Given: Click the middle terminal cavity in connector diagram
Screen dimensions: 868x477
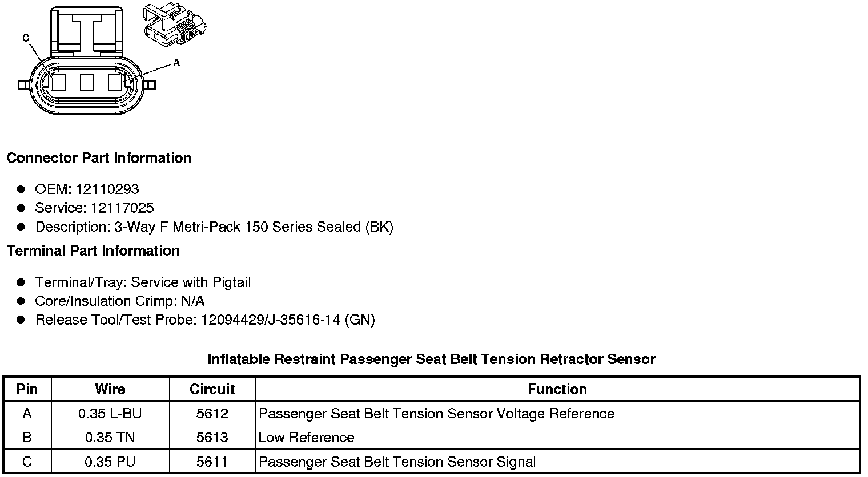Looking at the screenshot, I should 87,83.
